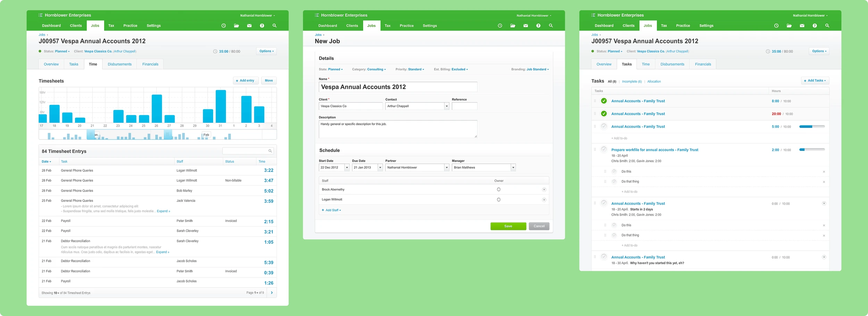This screenshot has height=316, width=868.
Task: Go to next page of timesheet entries
Action: [272, 293]
